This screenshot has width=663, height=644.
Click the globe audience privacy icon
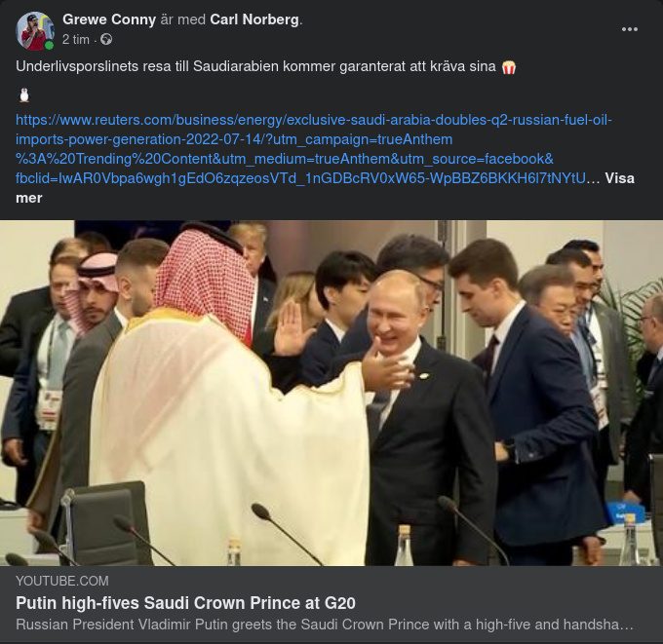pyautogui.click(x=106, y=40)
